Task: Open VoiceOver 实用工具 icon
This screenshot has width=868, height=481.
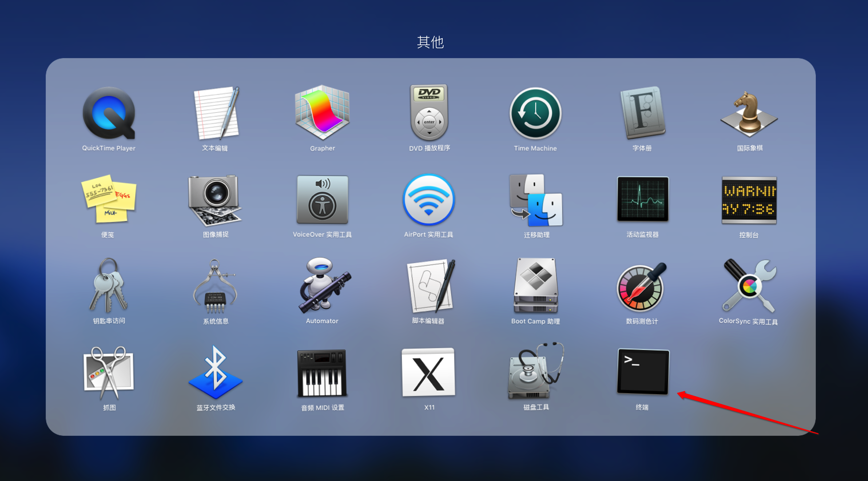Action: 322,200
